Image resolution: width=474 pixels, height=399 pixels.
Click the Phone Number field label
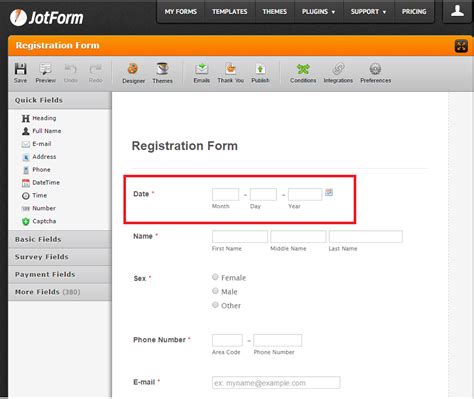click(159, 340)
